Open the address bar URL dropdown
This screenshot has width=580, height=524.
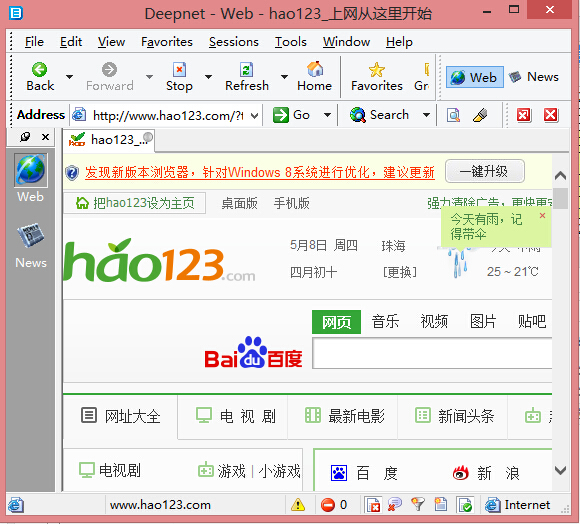pyautogui.click(x=254, y=116)
